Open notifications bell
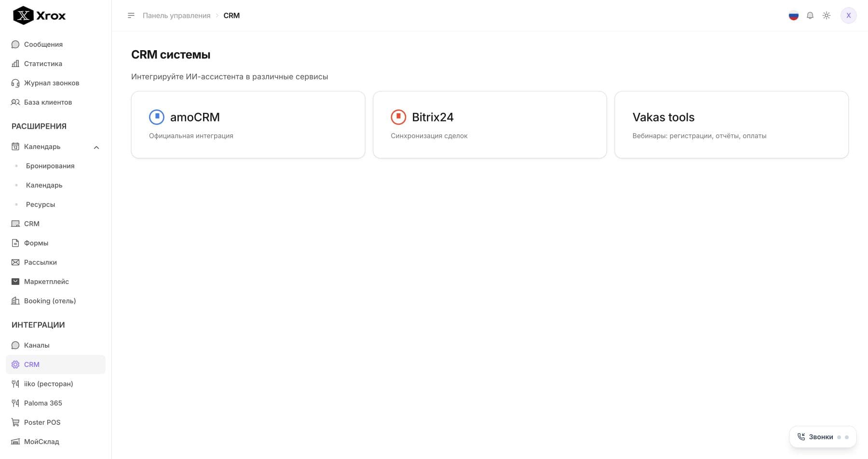 810,15
